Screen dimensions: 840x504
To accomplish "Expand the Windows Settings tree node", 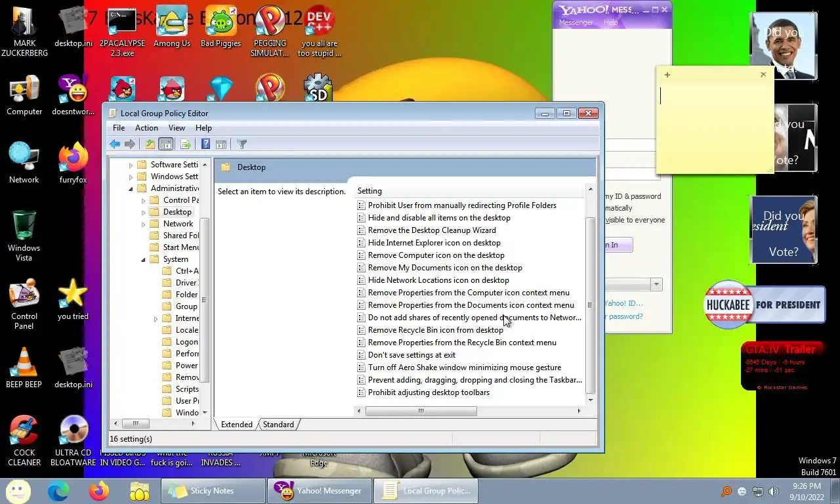I will tap(131, 177).
